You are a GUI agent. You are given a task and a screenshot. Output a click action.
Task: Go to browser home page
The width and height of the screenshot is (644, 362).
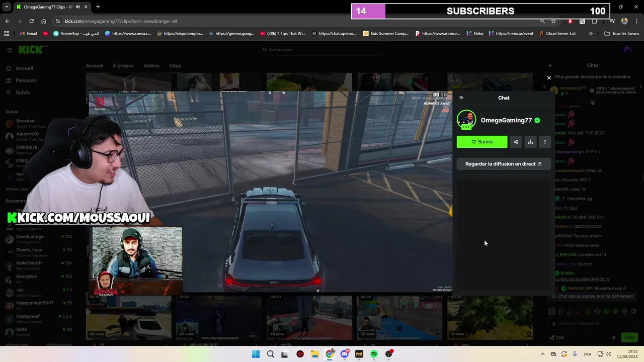43,21
